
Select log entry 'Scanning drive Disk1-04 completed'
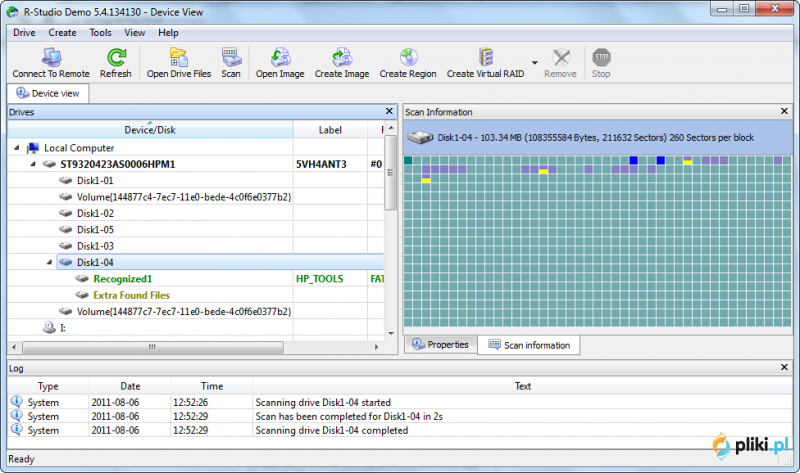pyautogui.click(x=400, y=430)
